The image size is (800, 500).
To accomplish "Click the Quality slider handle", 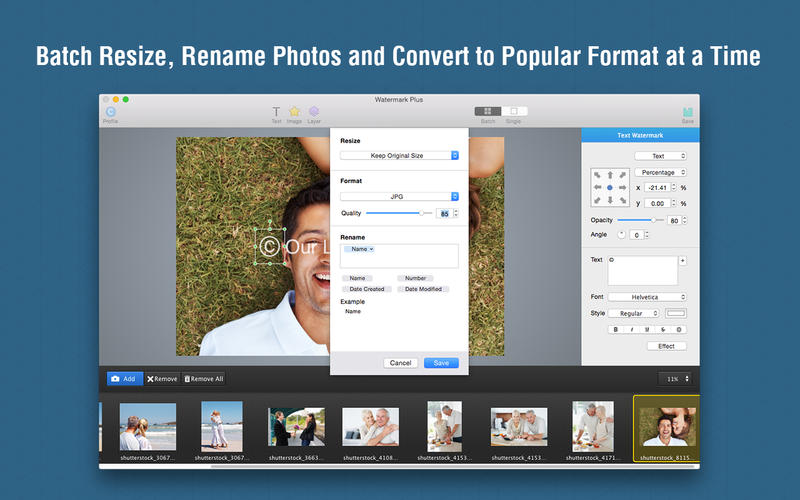I will coord(422,213).
